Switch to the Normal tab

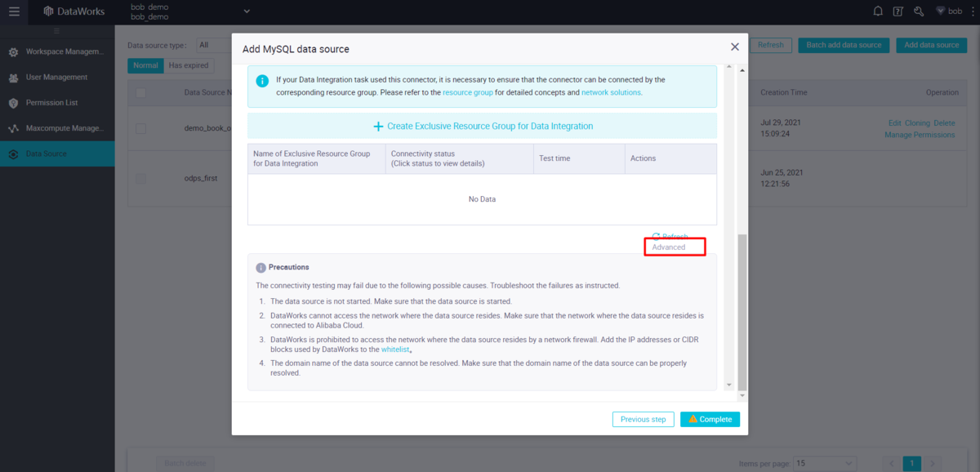(x=145, y=65)
